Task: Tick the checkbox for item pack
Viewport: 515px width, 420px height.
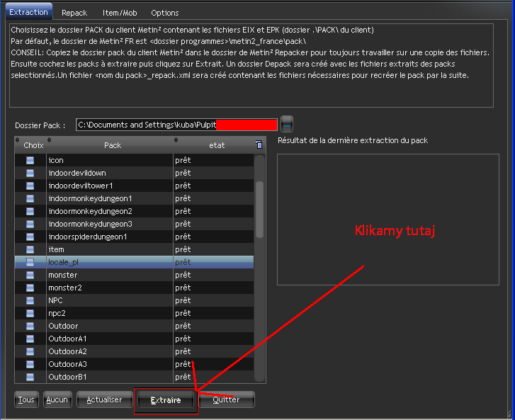Action: [x=30, y=249]
